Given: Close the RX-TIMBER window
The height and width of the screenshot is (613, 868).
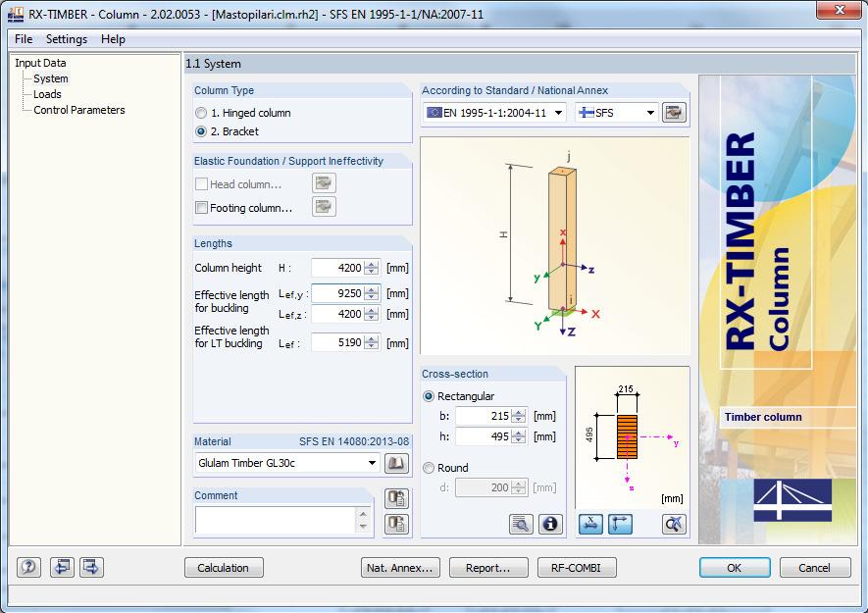Looking at the screenshot, I should 840,10.
